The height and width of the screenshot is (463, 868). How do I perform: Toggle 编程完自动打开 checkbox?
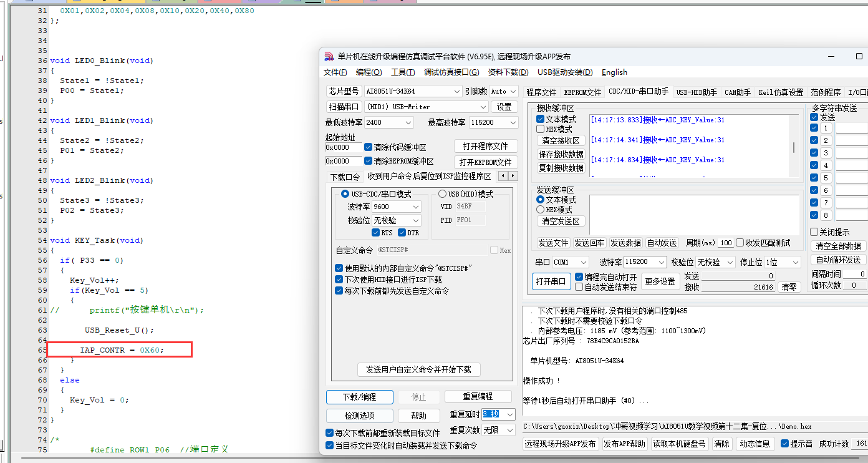pyautogui.click(x=579, y=277)
